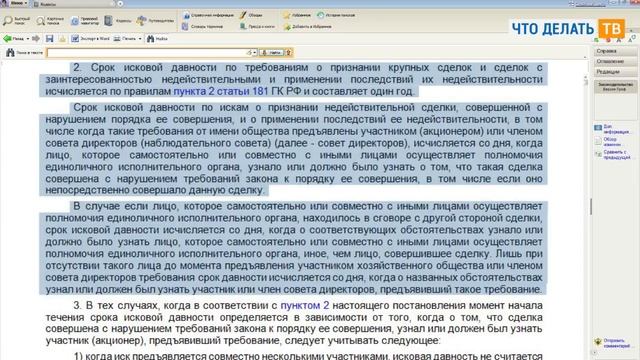Viewport: 640px width, 360px height.
Task: Open Быстрый поиск via its magnifier icon
Action: coord(7,20)
